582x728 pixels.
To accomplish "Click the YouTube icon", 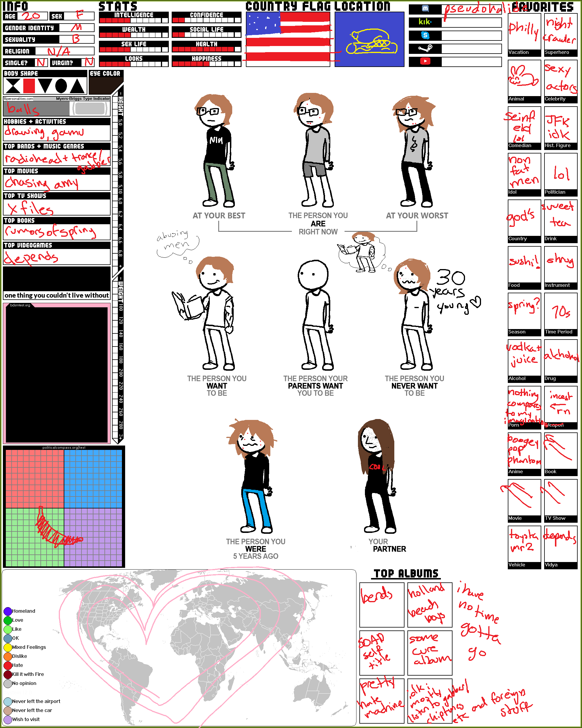I will point(425,61).
